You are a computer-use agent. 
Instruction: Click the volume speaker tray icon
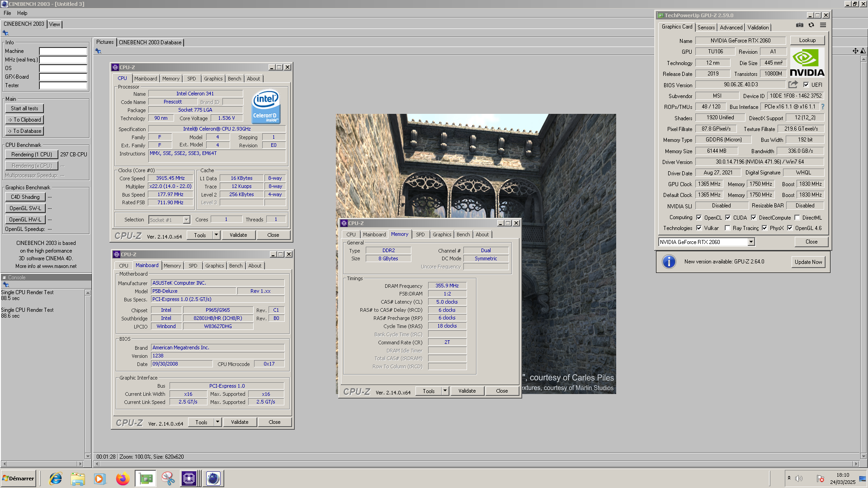click(799, 479)
